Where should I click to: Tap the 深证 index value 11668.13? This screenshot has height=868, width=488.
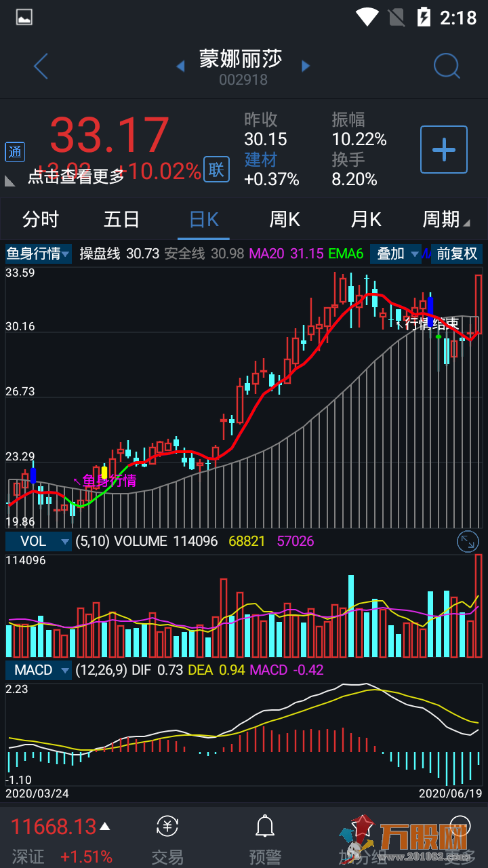[x=54, y=827]
